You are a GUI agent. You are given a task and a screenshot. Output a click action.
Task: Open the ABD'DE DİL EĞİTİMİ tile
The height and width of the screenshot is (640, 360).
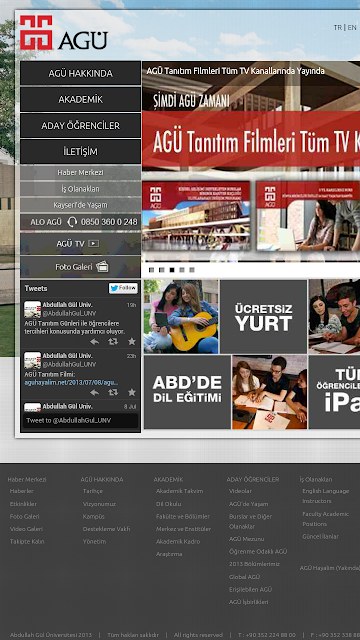[x=187, y=392]
